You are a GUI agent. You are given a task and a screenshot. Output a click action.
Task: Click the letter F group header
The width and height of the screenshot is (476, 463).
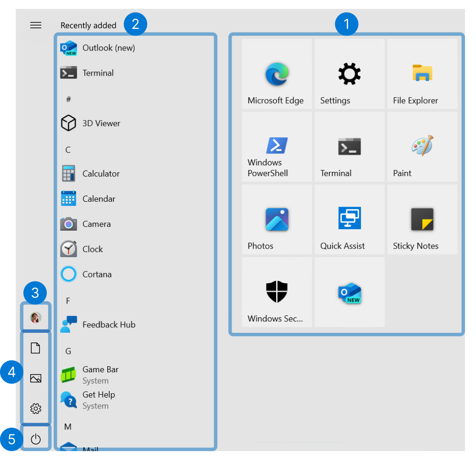click(x=68, y=301)
